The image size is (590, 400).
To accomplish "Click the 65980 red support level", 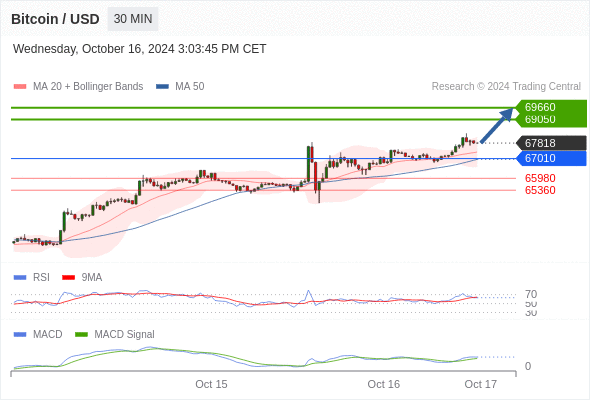I will point(540,178).
